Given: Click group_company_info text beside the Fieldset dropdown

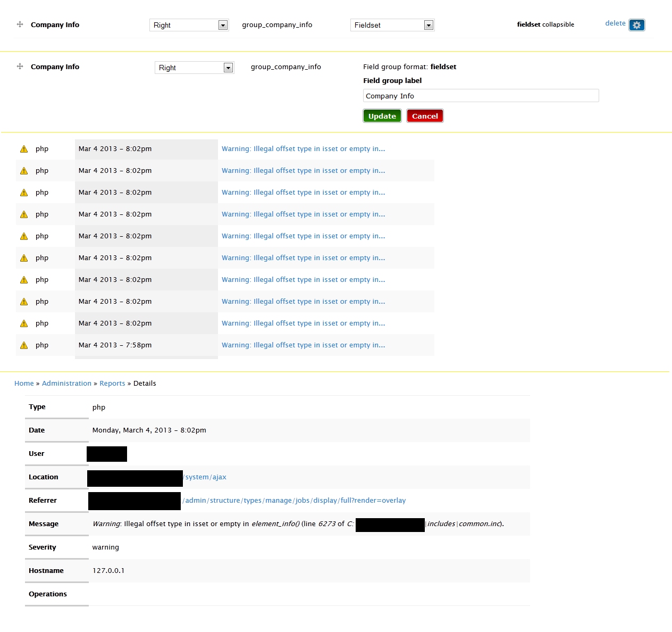Looking at the screenshot, I should click(x=277, y=25).
